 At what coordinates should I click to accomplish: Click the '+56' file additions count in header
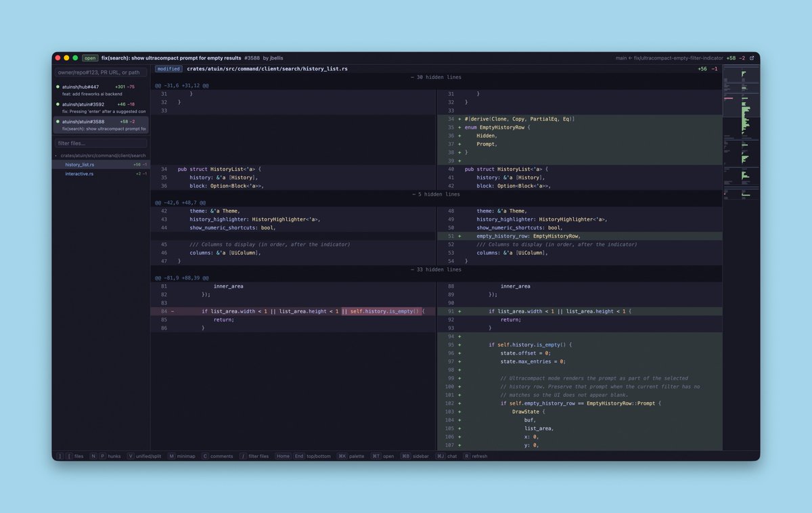pos(702,69)
